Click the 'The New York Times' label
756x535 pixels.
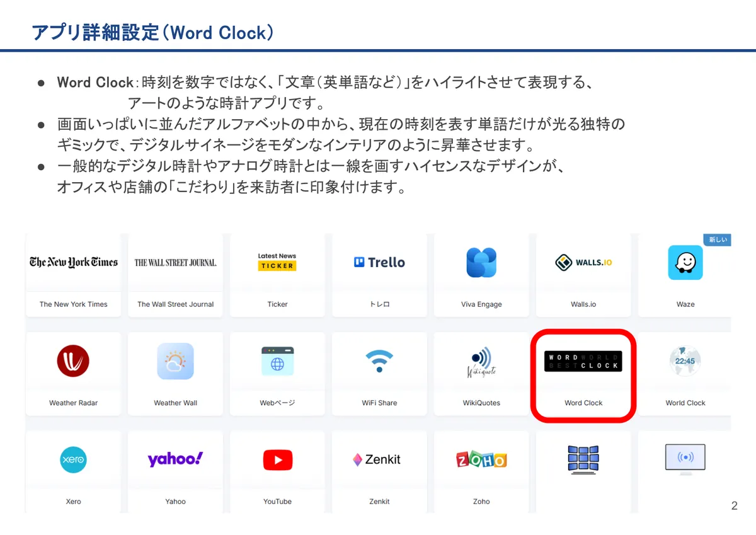(x=74, y=304)
